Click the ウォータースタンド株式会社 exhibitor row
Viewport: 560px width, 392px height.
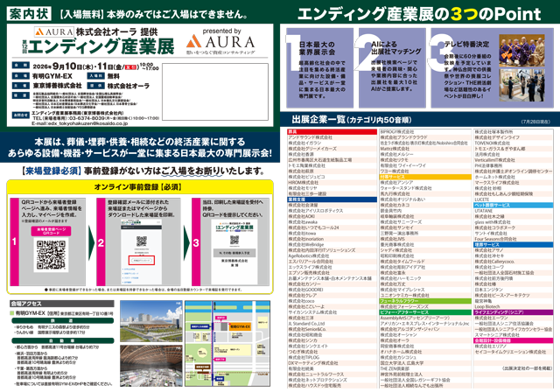[425, 188]
